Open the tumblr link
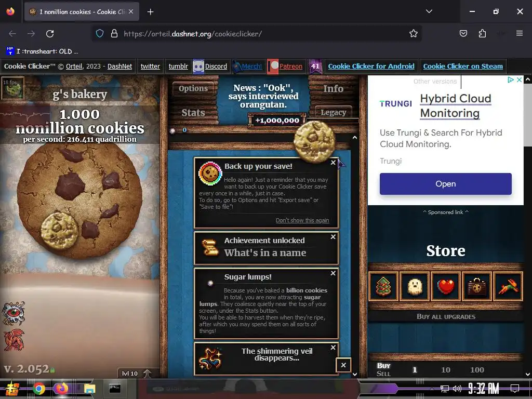The image size is (532, 399). tap(178, 66)
